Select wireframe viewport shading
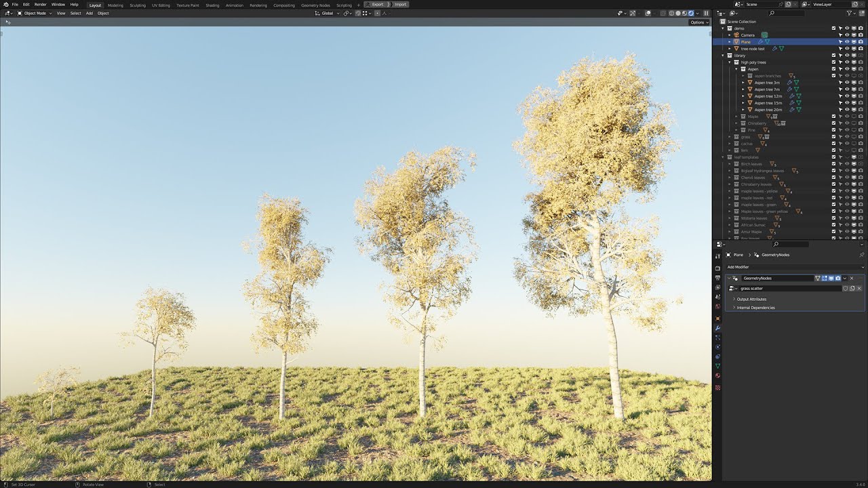The width and height of the screenshot is (868, 488). [x=671, y=13]
